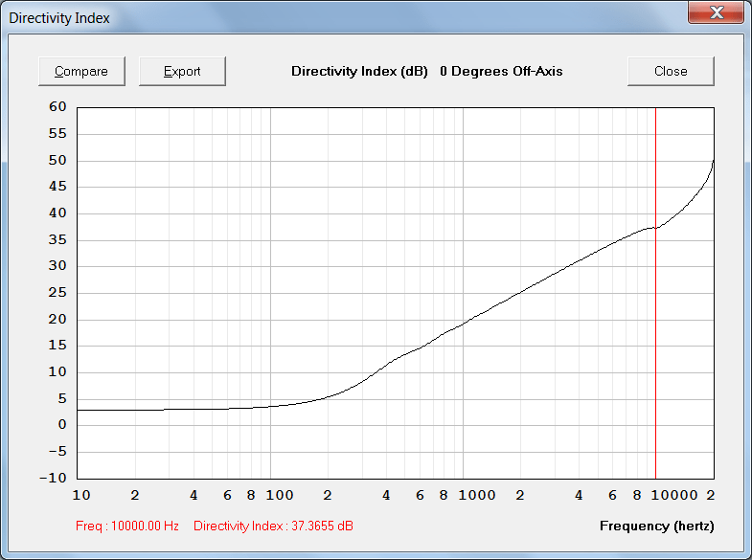This screenshot has width=752, height=560.
Task: Click the 'Directivity Index : 37.3655 dB' readout
Action: click(273, 526)
